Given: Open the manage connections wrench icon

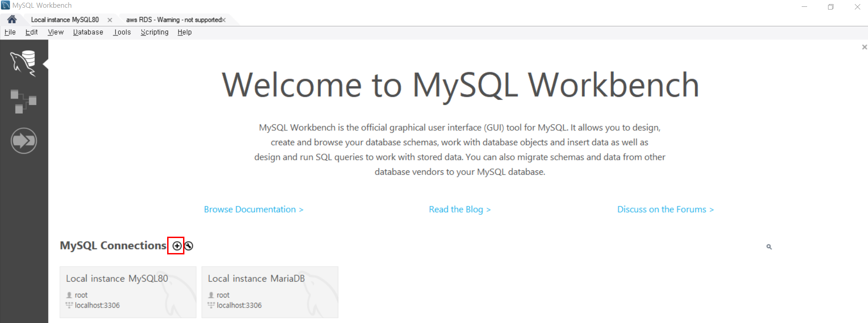Looking at the screenshot, I should [x=188, y=246].
